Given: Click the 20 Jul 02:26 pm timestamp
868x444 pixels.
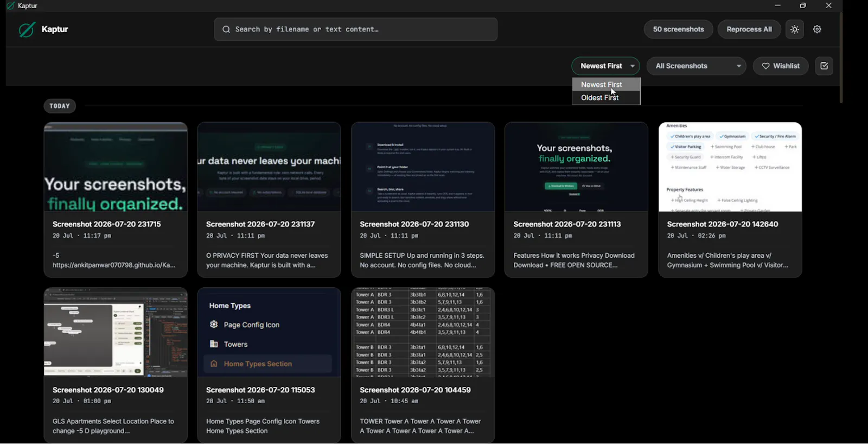Looking at the screenshot, I should [x=696, y=236].
